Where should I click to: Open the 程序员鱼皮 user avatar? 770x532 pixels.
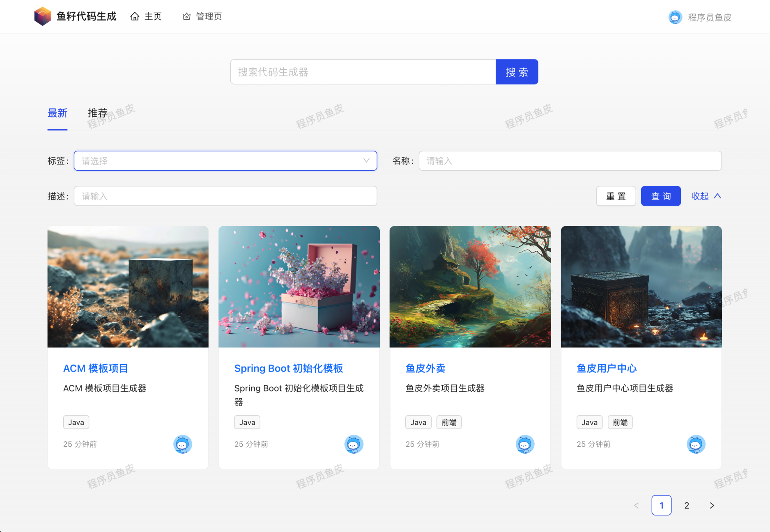[675, 17]
